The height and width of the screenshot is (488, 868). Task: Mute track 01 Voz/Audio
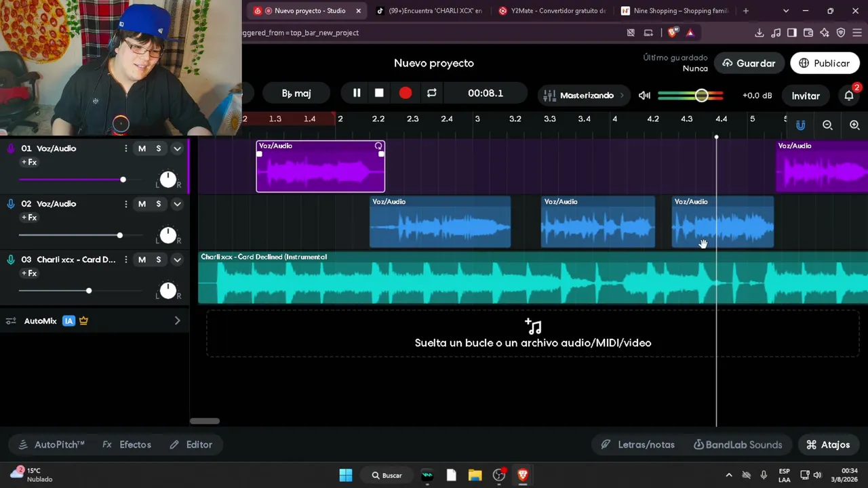(x=142, y=148)
